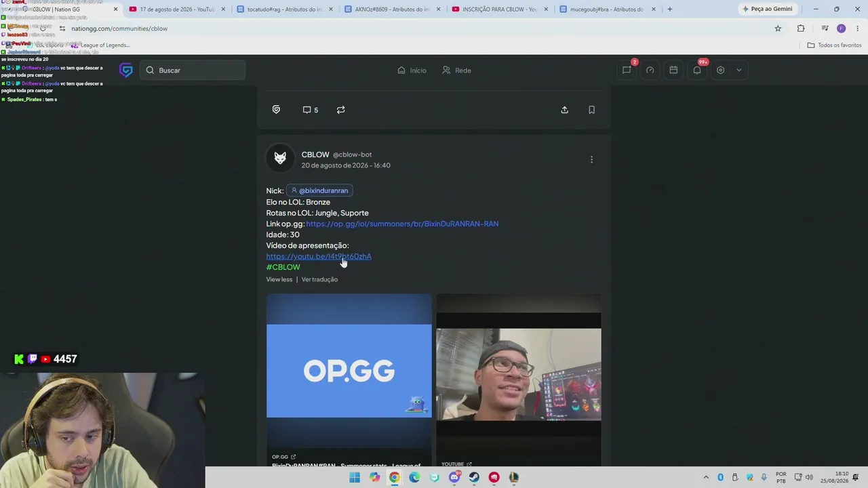
Task: Open the op.gg summoner link
Action: pyautogui.click(x=402, y=224)
